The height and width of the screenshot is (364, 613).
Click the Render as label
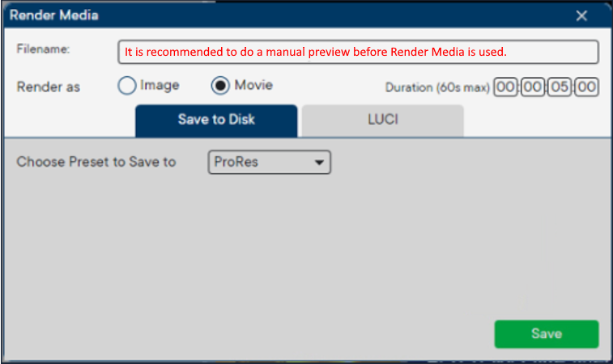point(49,87)
